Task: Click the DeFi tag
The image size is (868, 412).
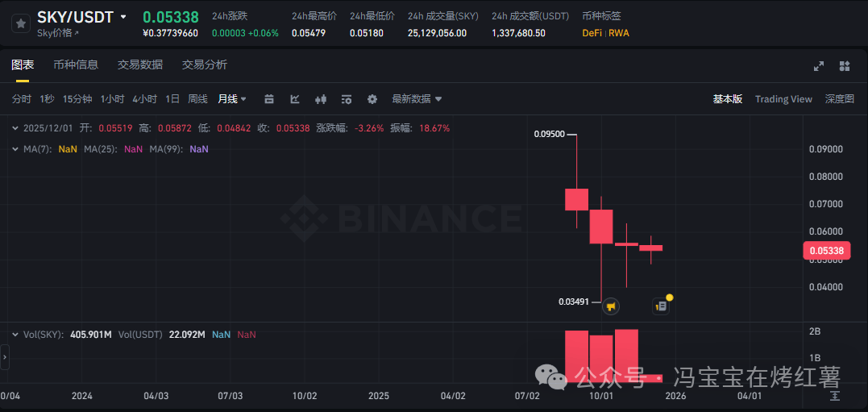Action: 592,33
